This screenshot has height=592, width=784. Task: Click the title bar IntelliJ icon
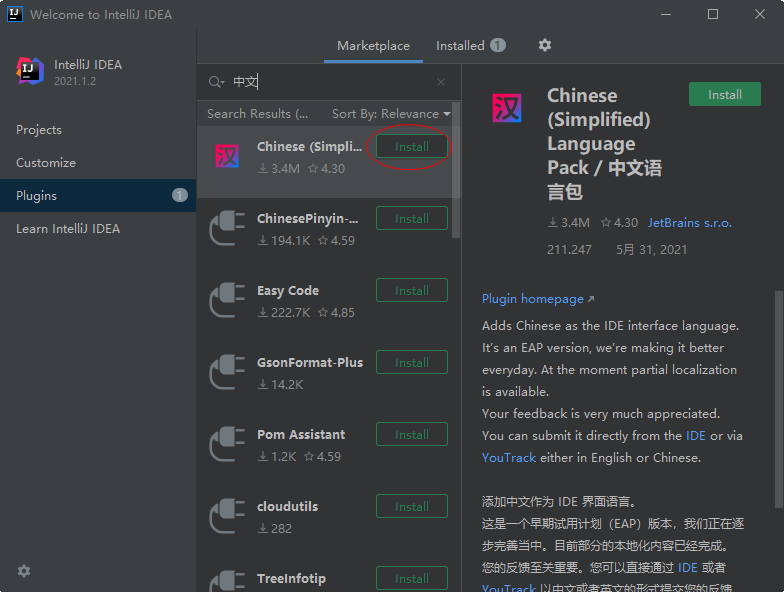click(14, 14)
